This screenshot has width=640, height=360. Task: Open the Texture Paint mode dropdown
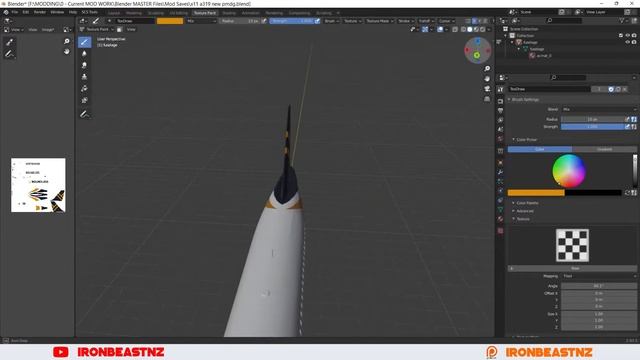[97, 29]
